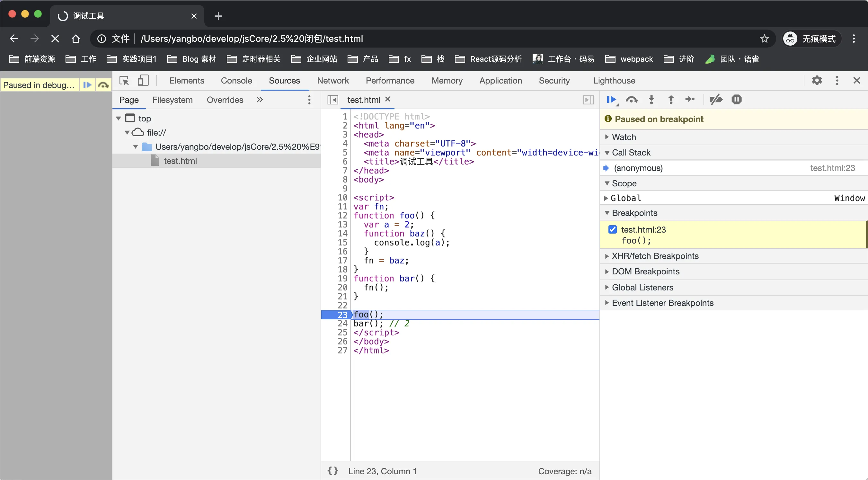
Task: Stop page loading with X button
Action: [x=55, y=39]
